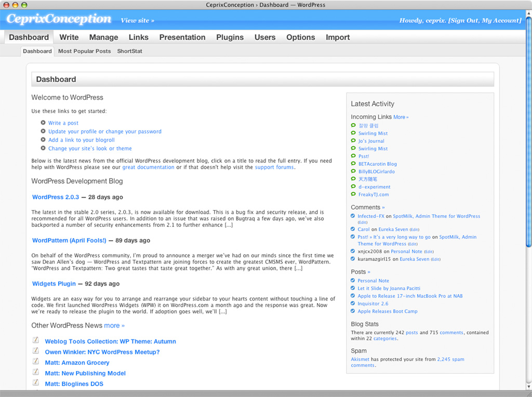Click more link next to Other WordPress News

pyautogui.click(x=114, y=325)
